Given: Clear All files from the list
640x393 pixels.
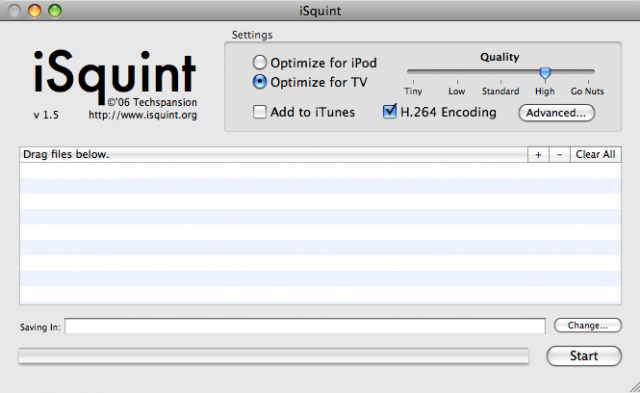Looking at the screenshot, I should pos(596,155).
